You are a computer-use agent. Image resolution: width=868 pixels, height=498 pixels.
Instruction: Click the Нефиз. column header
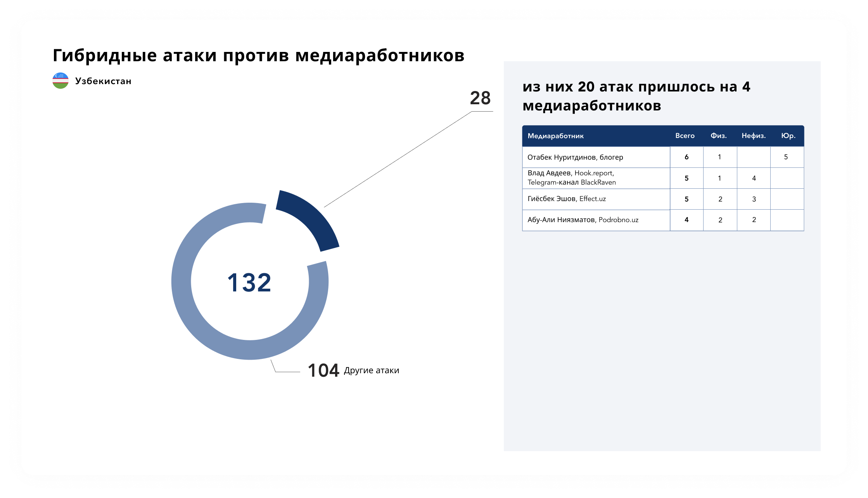(x=754, y=136)
